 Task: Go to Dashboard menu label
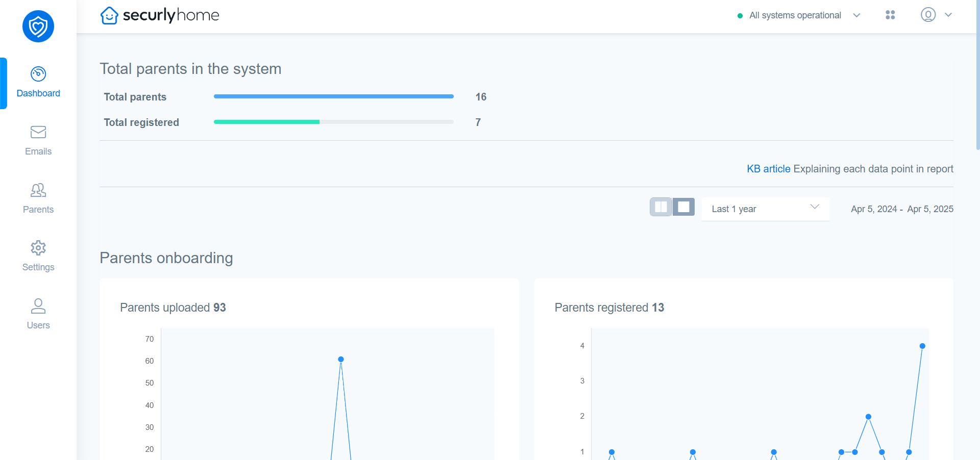[38, 93]
